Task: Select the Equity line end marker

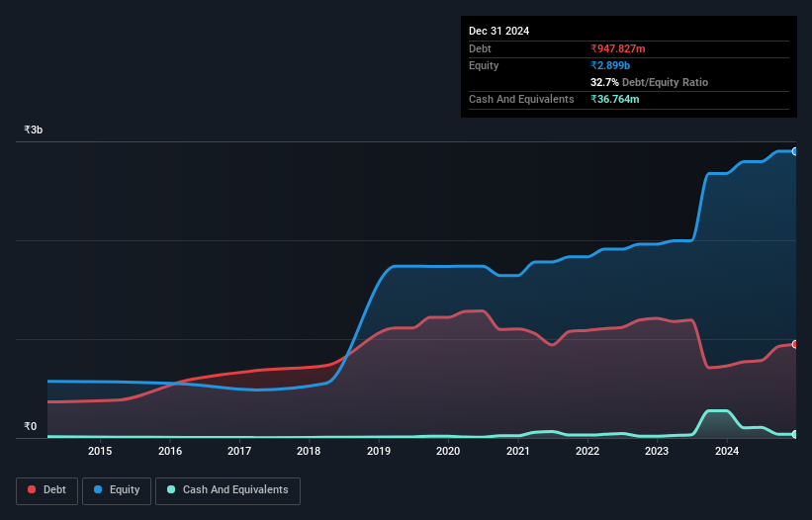Action: pyautogui.click(x=795, y=151)
